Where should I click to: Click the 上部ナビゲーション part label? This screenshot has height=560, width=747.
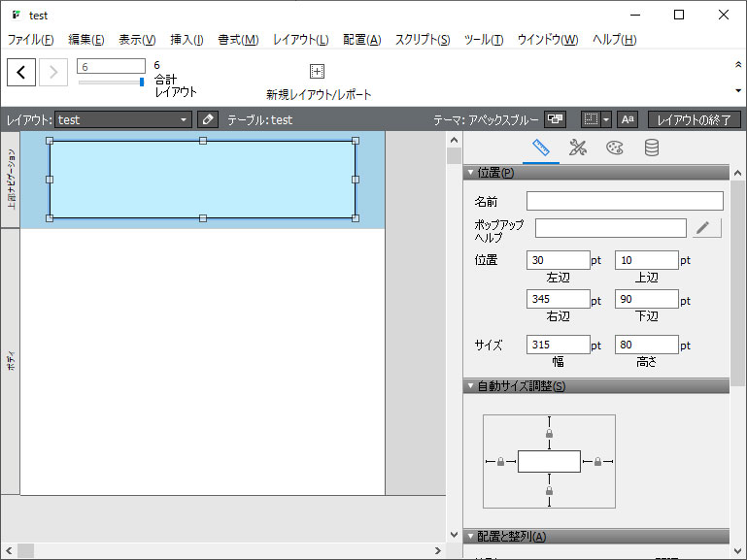coord(11,180)
